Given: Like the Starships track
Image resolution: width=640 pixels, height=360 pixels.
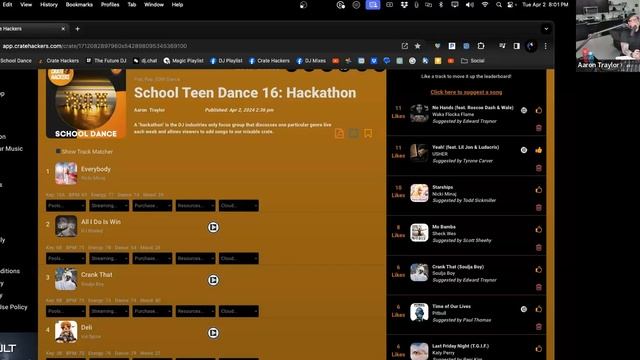Looking at the screenshot, I should coord(539,190).
